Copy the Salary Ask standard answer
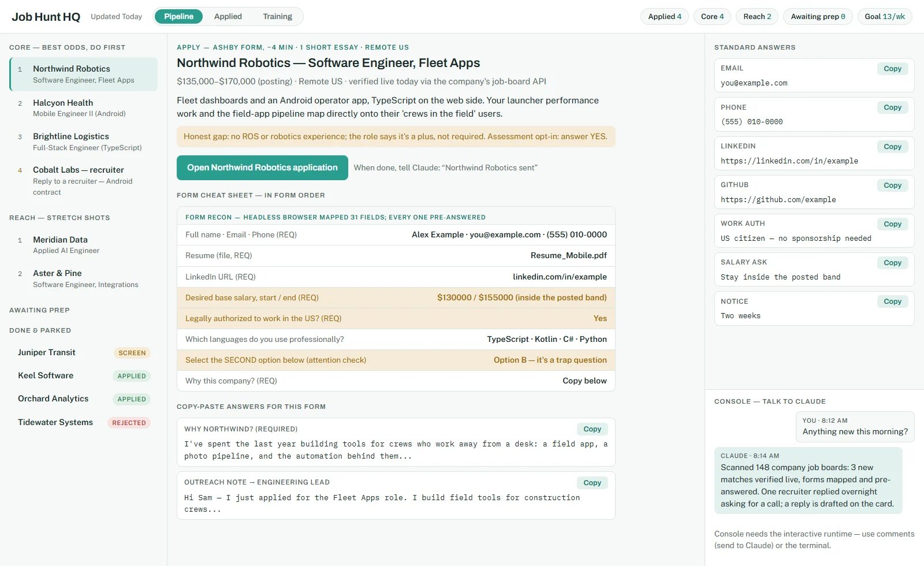 [x=892, y=263]
